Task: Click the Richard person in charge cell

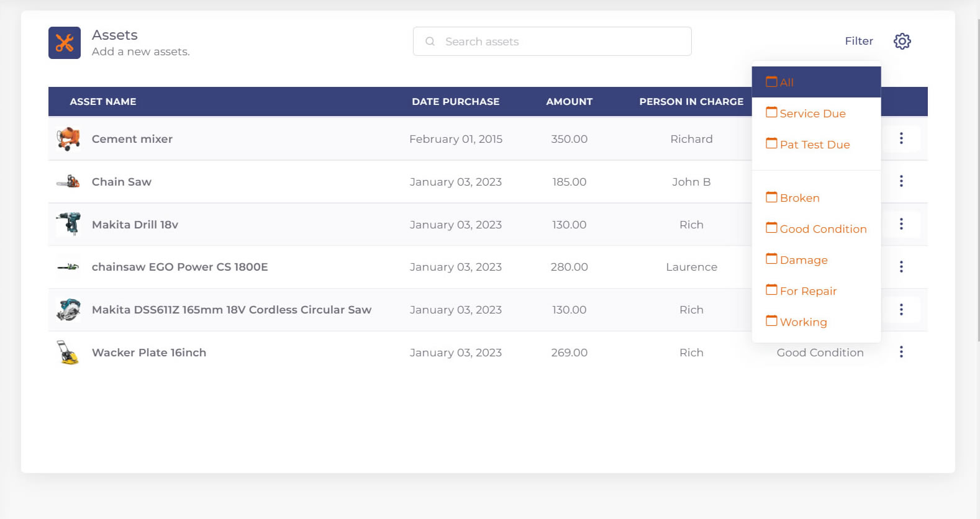Action: [691, 139]
